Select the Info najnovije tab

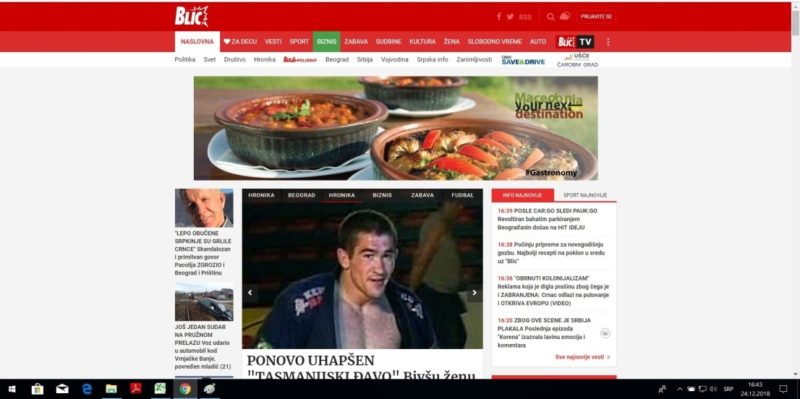522,195
